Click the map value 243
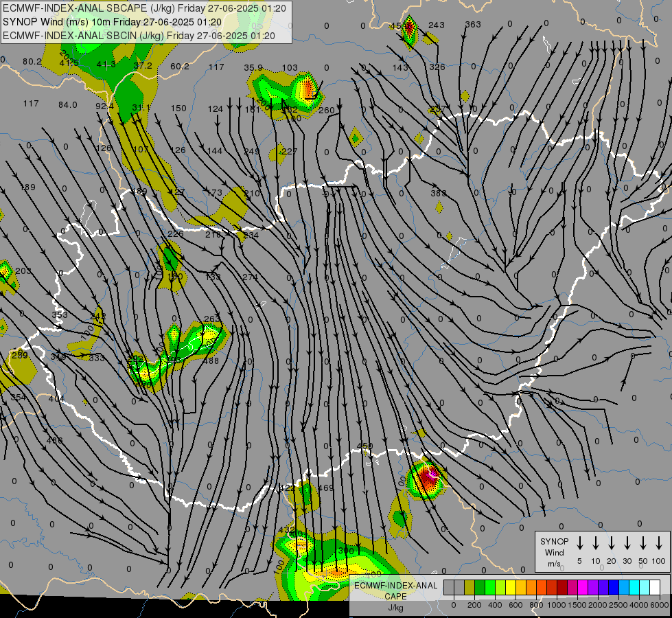The image size is (672, 618). pyautogui.click(x=437, y=25)
